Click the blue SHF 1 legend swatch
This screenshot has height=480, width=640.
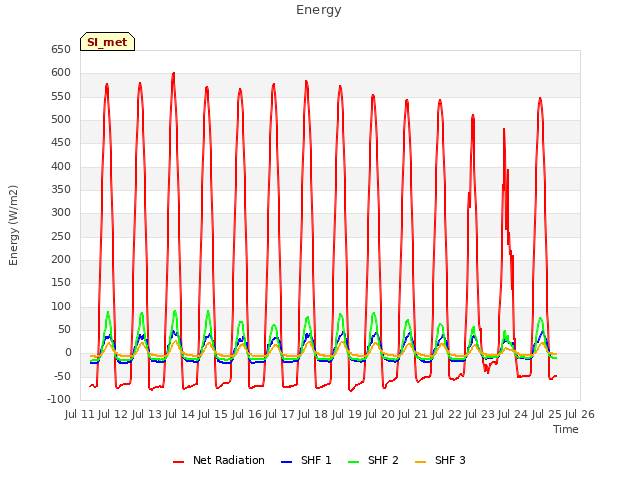coord(287,462)
